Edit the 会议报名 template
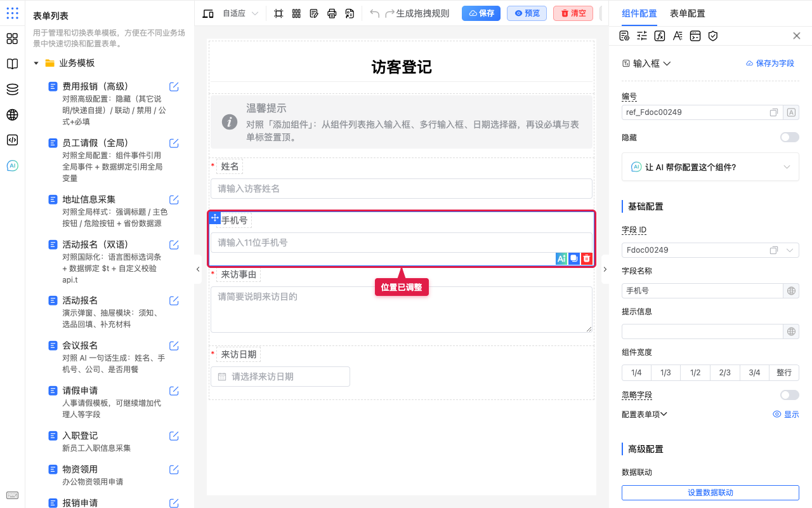The width and height of the screenshot is (812, 508). (x=174, y=346)
